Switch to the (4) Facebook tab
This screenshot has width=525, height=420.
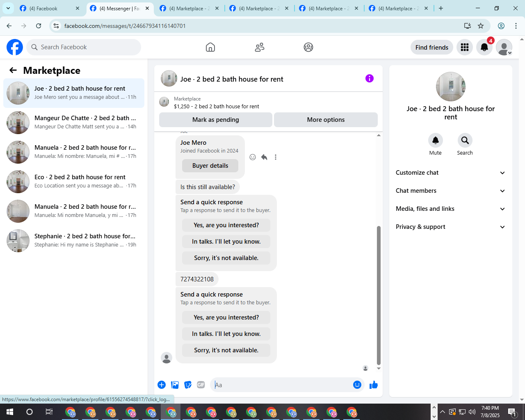coord(49,8)
